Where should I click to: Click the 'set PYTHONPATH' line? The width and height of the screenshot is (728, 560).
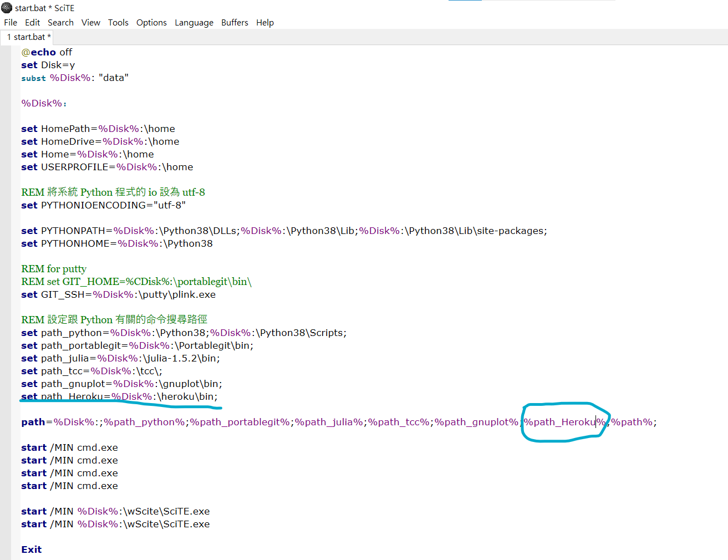[x=284, y=231]
